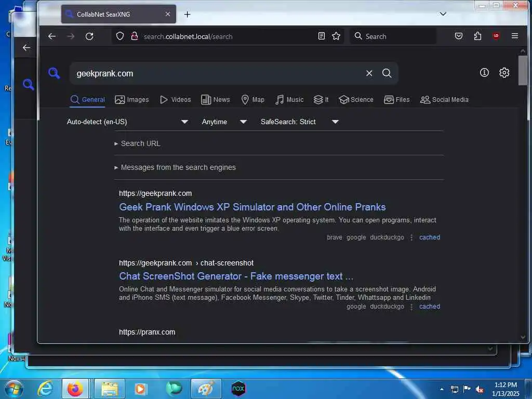Open the list all tabs chevron
Screen dimensions: 532x399
(x=443, y=14)
